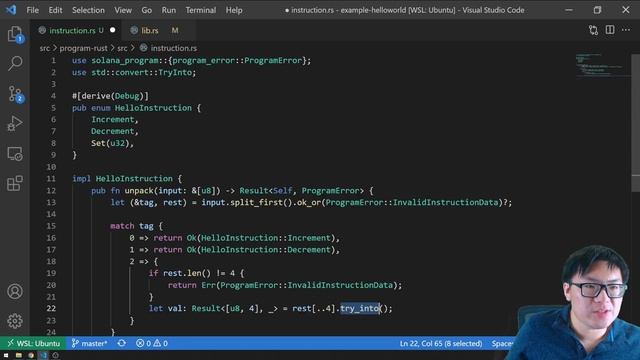Click the VS Code logo icon
This screenshot has height=360, width=640.
pyautogui.click(x=11, y=10)
